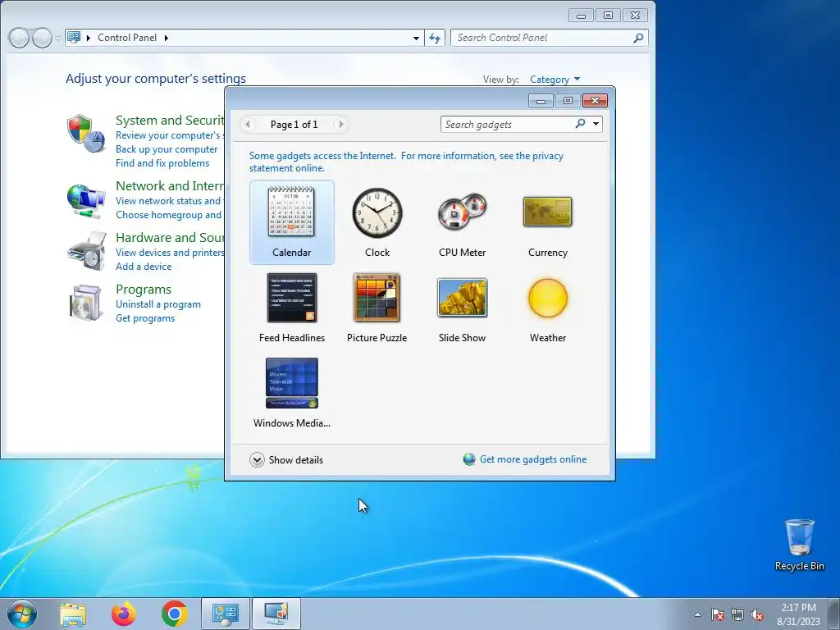Select the Feed Headlines gadget
This screenshot has width=840, height=630.
(291, 308)
